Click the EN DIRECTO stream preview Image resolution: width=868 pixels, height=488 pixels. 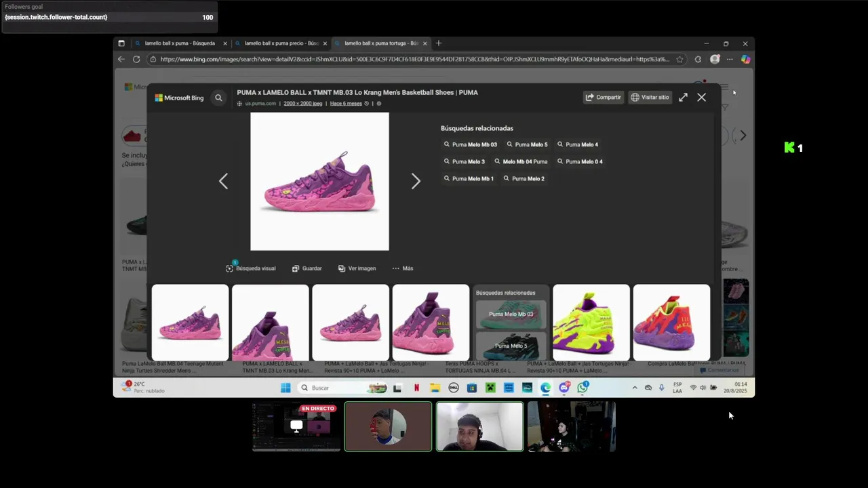click(296, 427)
